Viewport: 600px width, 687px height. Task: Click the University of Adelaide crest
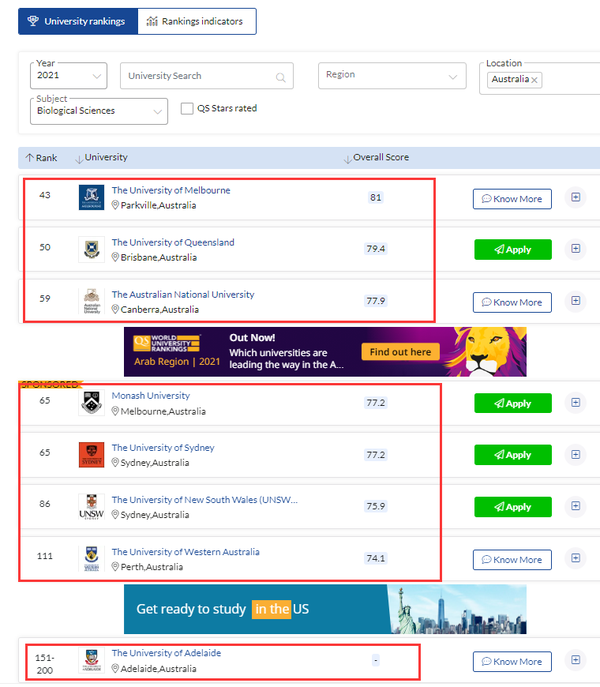point(92,660)
